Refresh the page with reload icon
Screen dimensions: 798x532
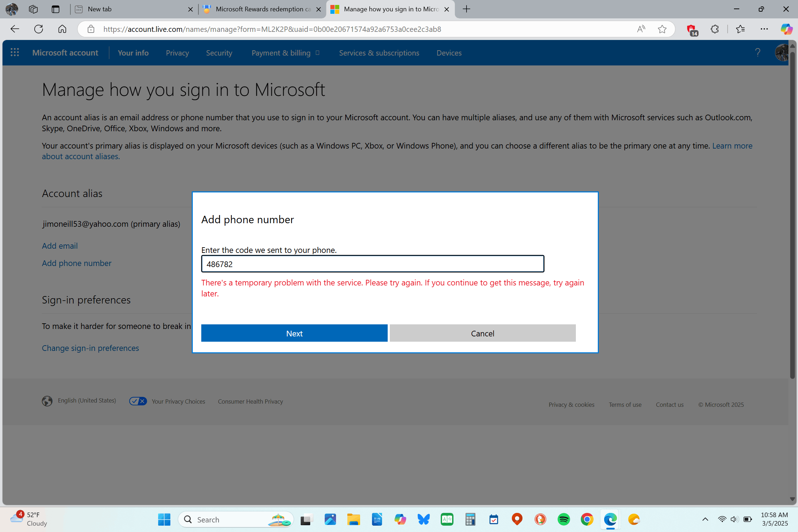(39, 29)
